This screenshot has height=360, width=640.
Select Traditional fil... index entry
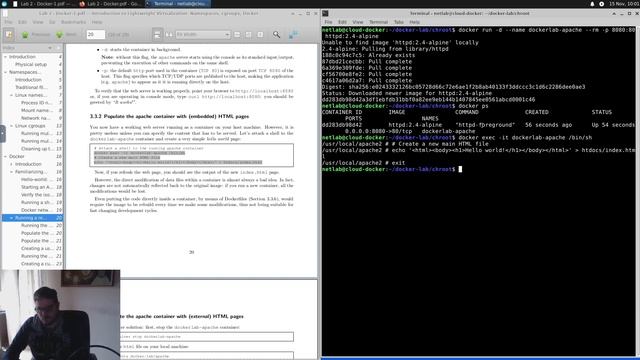pyautogui.click(x=31, y=87)
